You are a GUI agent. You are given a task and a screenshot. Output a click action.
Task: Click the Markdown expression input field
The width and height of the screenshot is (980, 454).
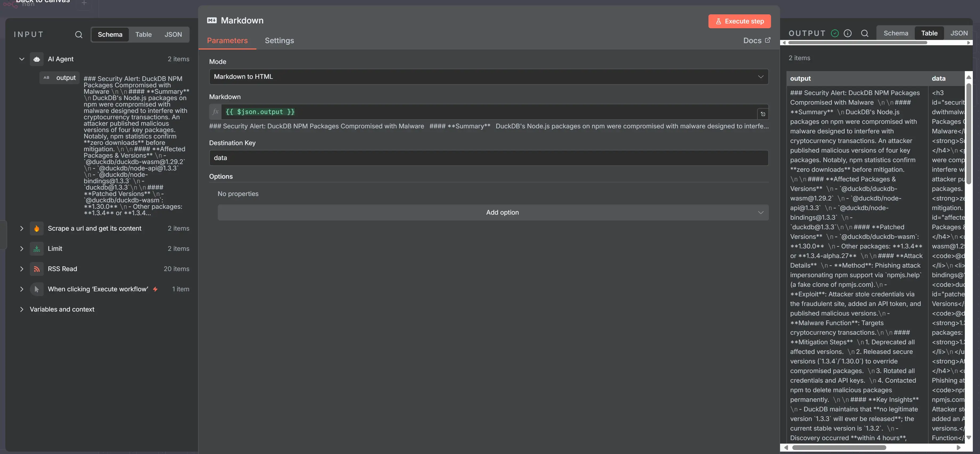pos(489,112)
